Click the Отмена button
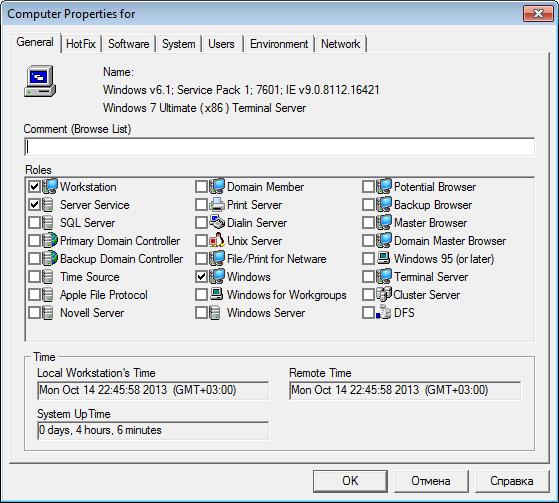This screenshot has width=559, height=503. point(431,481)
